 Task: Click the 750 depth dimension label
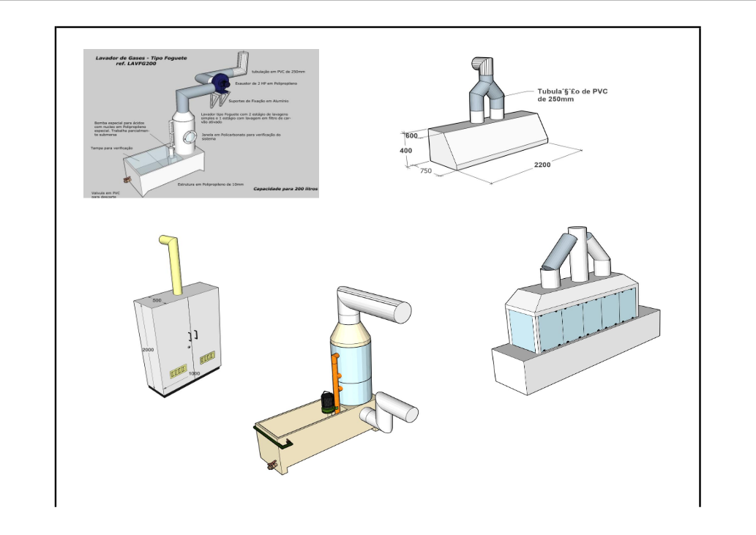point(427,170)
